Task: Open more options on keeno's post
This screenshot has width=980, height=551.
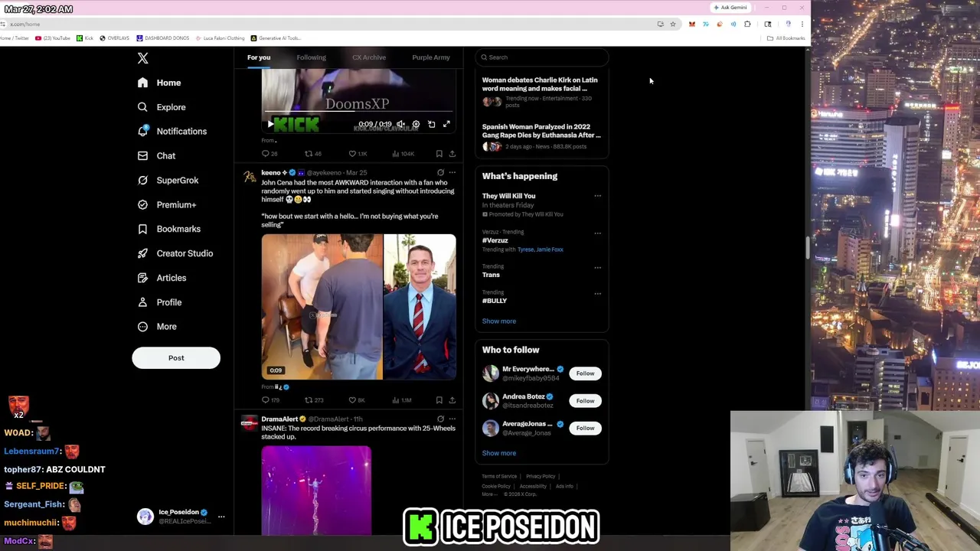Action: tap(452, 172)
